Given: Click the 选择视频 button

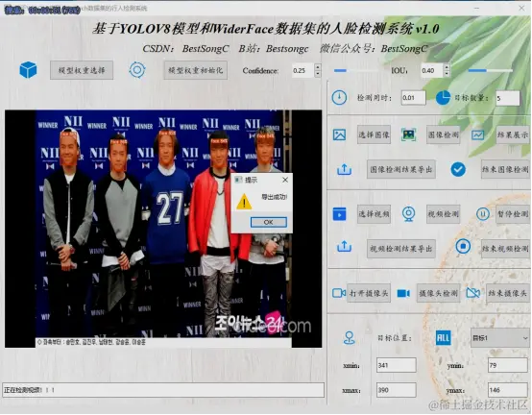Looking at the screenshot, I should pos(374,214).
